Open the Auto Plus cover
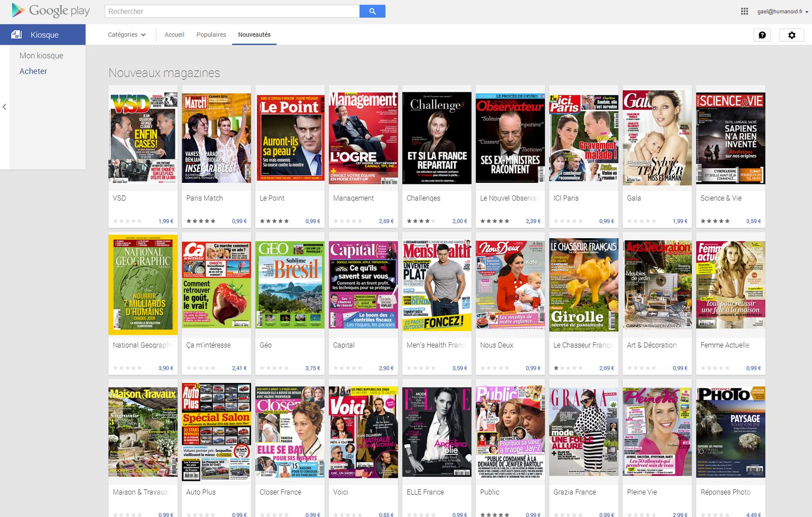 tap(217, 432)
